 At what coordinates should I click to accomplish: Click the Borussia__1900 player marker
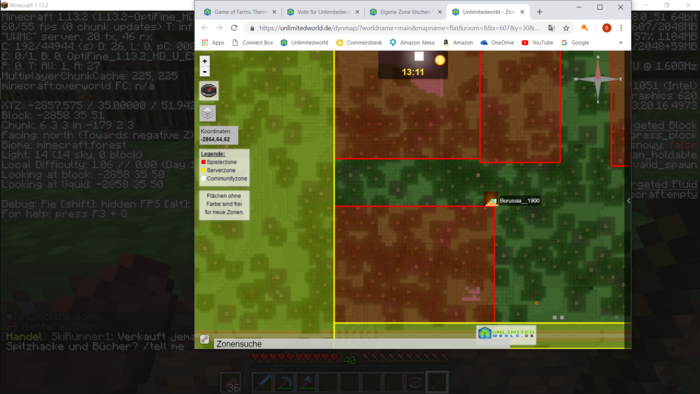(x=491, y=200)
